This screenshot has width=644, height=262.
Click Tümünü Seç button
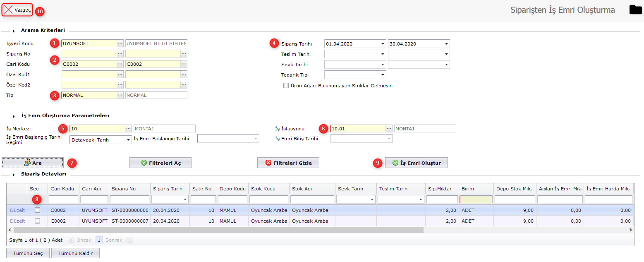[28, 253]
